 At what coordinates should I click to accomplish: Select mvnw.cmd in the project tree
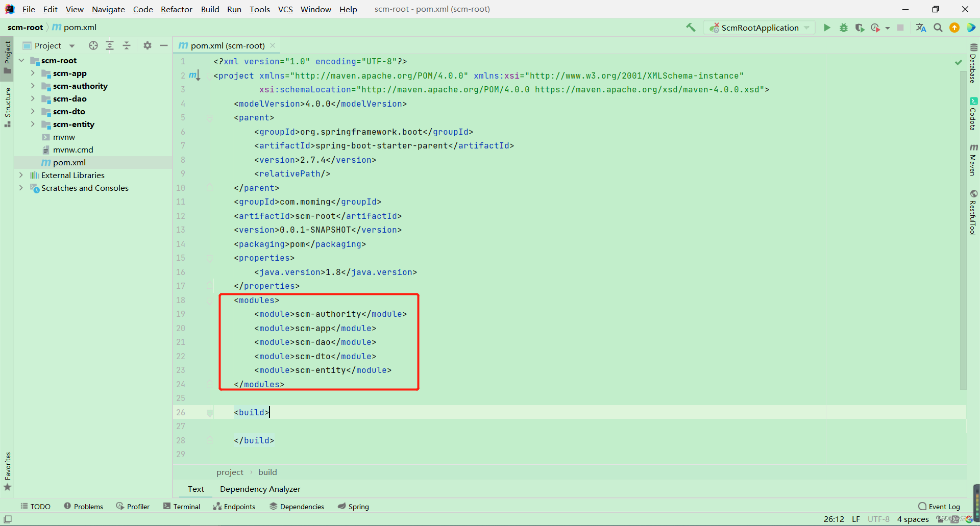tap(73, 149)
